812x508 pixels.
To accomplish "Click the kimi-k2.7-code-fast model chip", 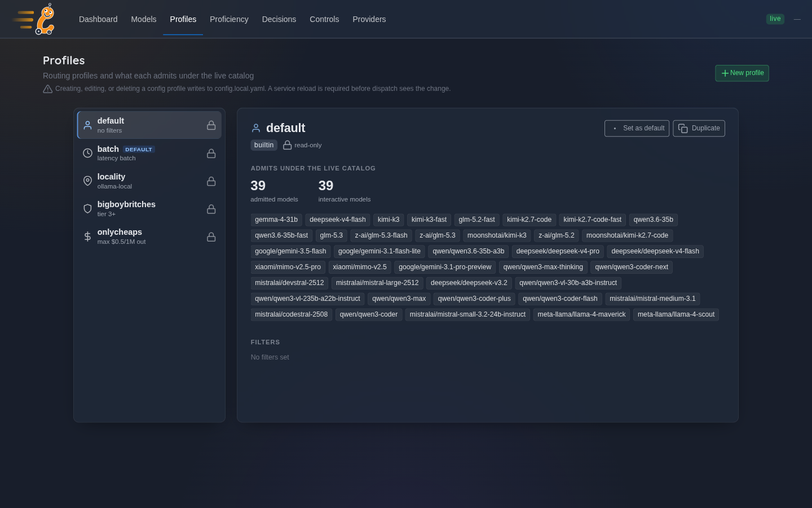I will 593,220.
